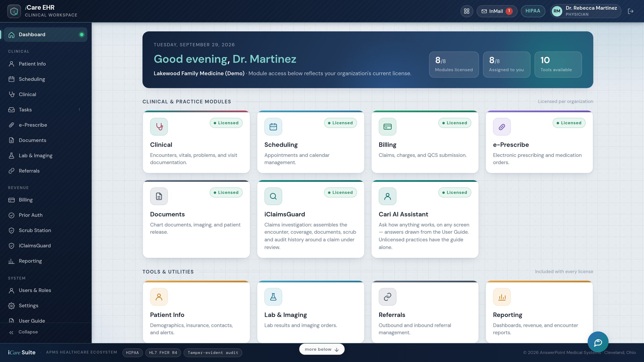Open the chat assistant floating button

point(598,342)
